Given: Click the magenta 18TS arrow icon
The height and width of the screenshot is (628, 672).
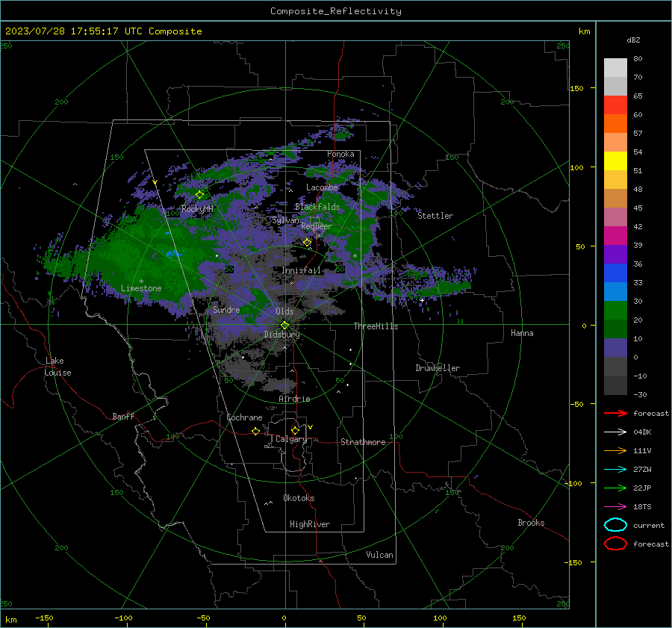Looking at the screenshot, I should point(615,507).
